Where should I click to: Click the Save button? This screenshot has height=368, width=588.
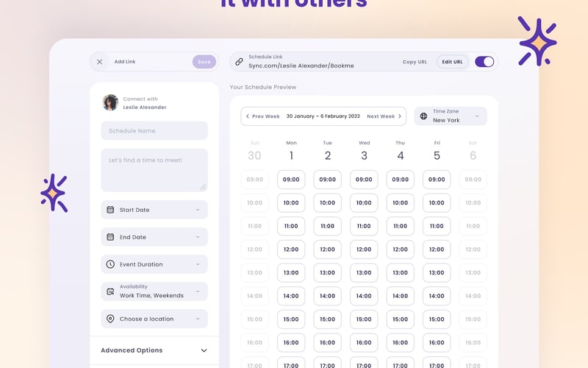(204, 62)
